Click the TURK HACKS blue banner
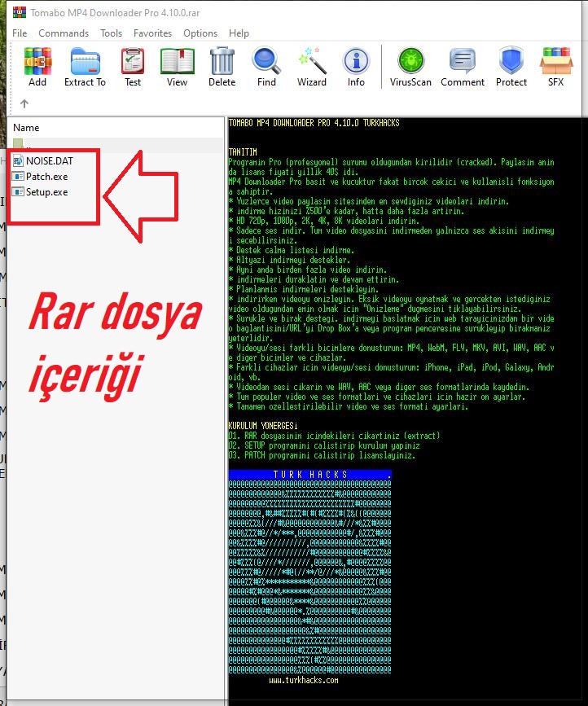This screenshot has height=706, width=588. click(x=309, y=475)
